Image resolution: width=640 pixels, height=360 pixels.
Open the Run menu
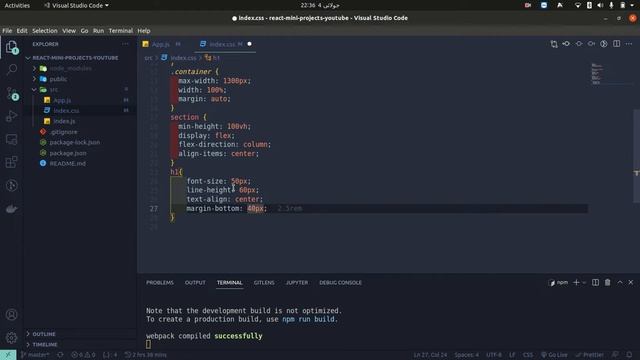tap(98, 31)
